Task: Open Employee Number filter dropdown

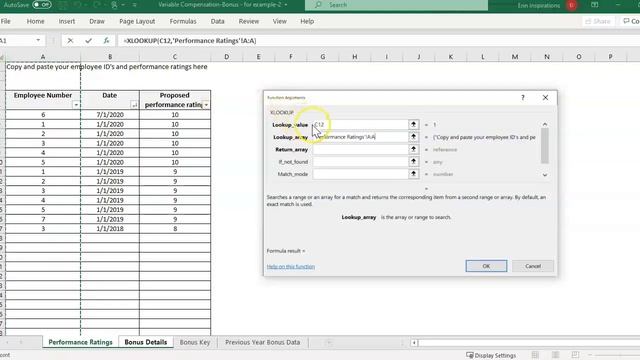Action: click(76, 105)
